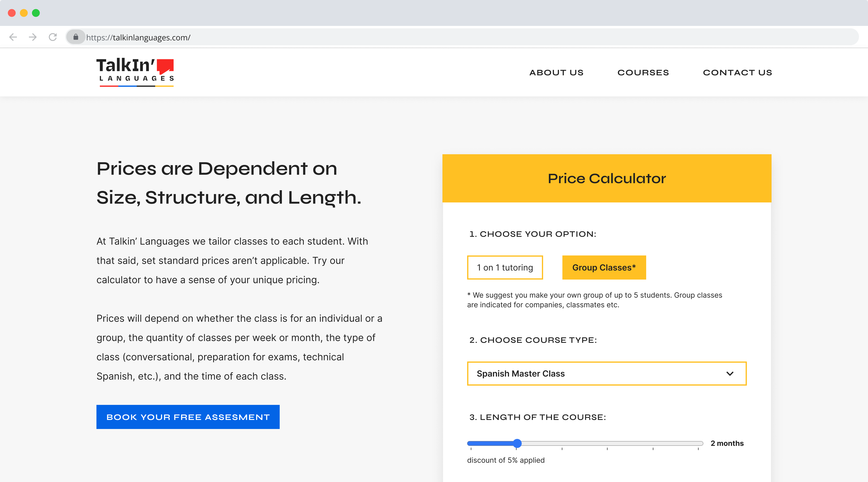Reload the page with refresh icon
This screenshot has height=482, width=868.
[x=53, y=37]
